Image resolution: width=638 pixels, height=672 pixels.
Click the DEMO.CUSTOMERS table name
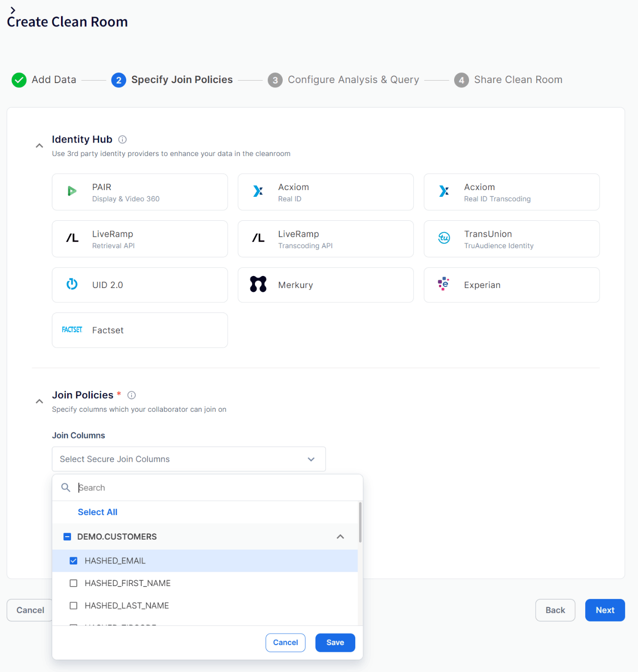pyautogui.click(x=117, y=537)
